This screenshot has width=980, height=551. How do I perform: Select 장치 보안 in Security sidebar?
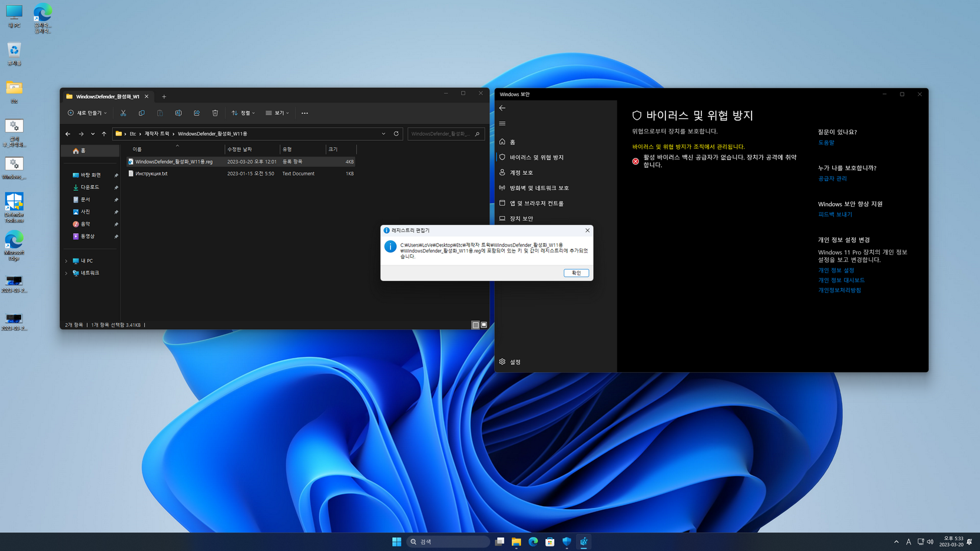coord(555,218)
